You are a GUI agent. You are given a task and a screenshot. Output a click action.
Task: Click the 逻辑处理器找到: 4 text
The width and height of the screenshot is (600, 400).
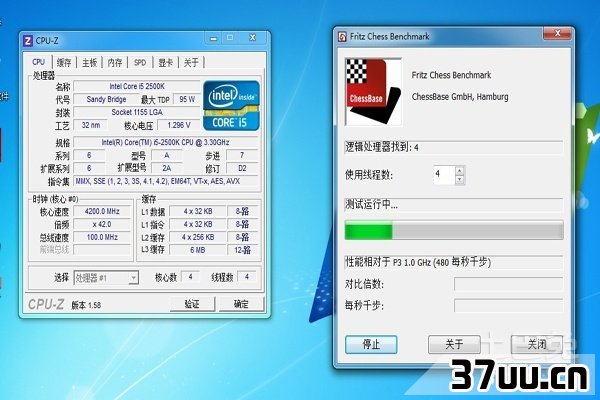click(x=382, y=147)
